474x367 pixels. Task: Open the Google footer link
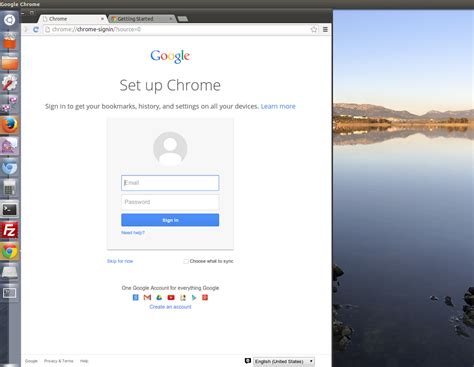click(x=31, y=361)
